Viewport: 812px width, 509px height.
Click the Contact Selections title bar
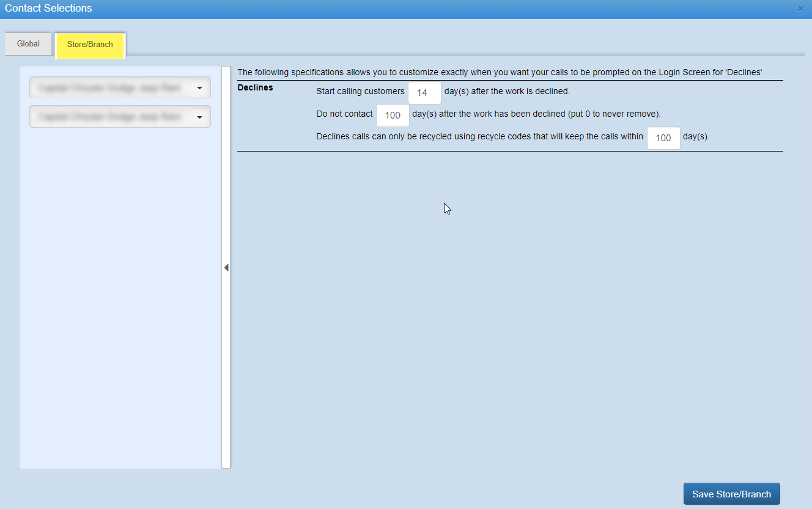(x=367, y=9)
